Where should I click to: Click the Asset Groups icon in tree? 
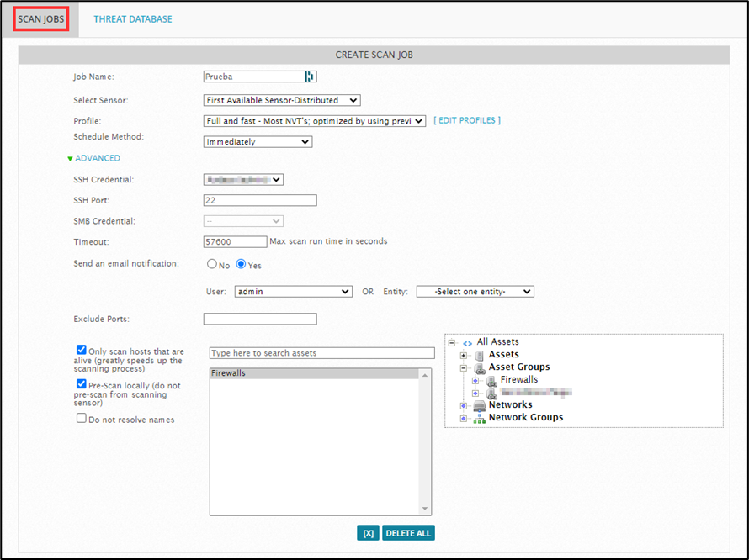[479, 367]
